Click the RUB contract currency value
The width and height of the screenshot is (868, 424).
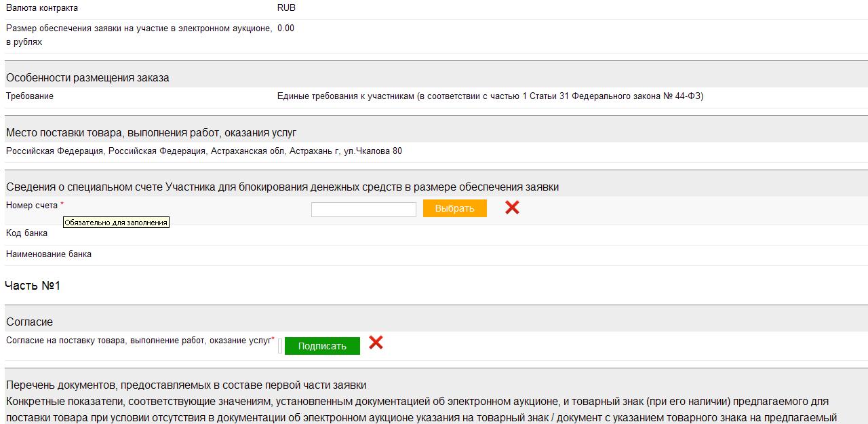pos(286,8)
